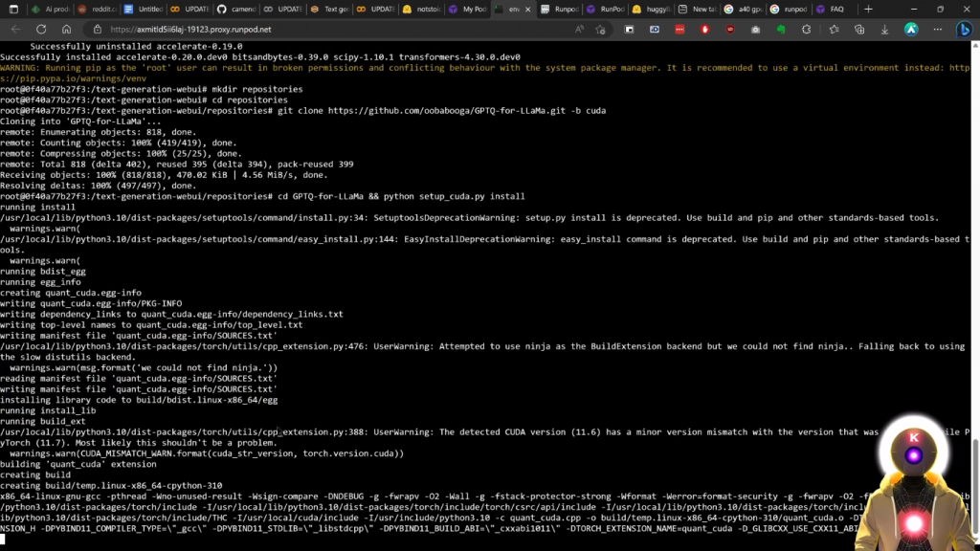This screenshot has width=980, height=551.
Task: Activate the Read aloud icon
Action: click(x=579, y=30)
